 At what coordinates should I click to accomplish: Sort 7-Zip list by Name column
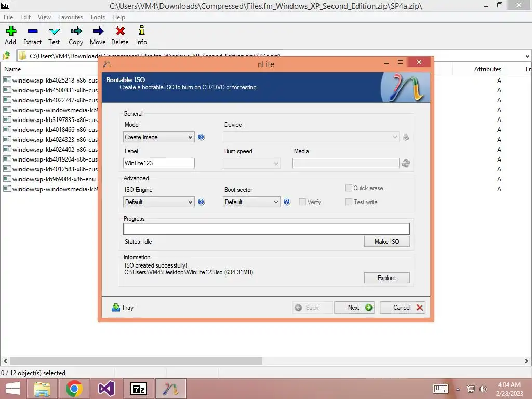click(x=12, y=69)
